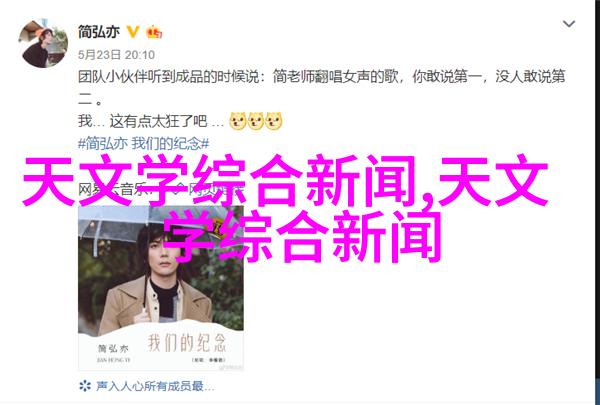Click the first doge emoji
Screen dimensions: 600x405
coord(237,121)
